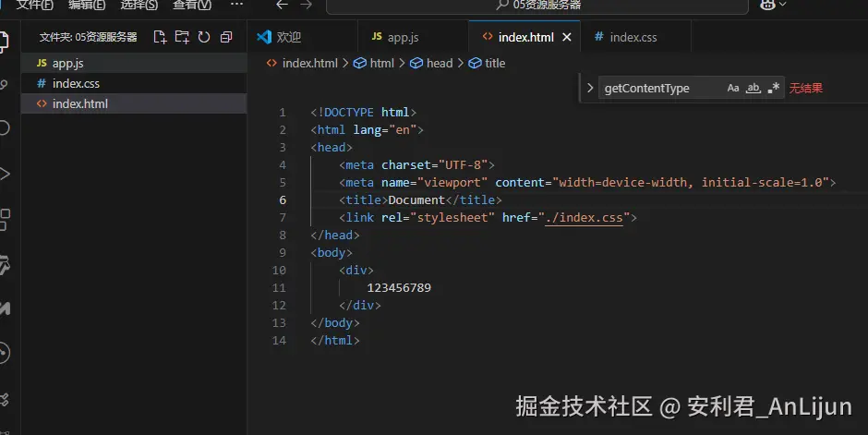
Task: Click the command center search box
Action: (x=537, y=6)
